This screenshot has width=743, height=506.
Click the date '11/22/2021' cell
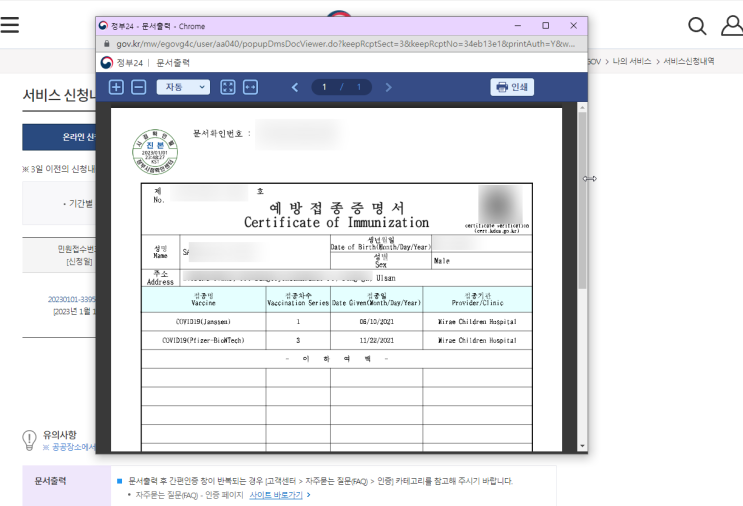click(376, 340)
